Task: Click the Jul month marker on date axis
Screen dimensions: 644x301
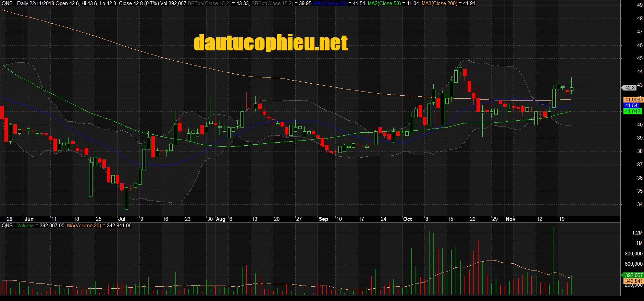Action: pos(122,219)
